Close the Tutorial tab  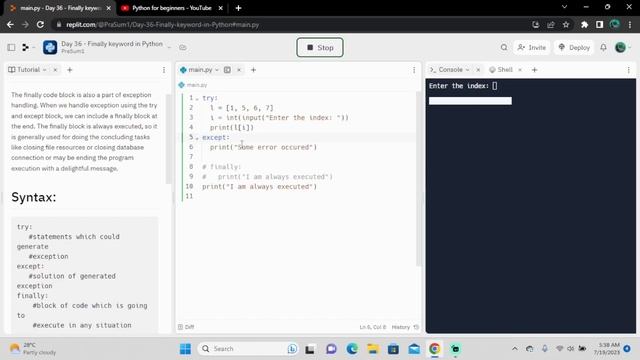(x=55, y=70)
